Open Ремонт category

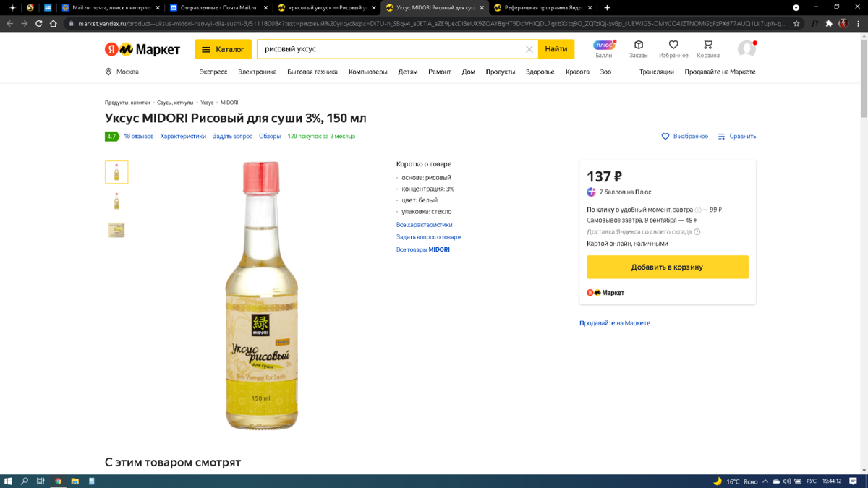[439, 72]
